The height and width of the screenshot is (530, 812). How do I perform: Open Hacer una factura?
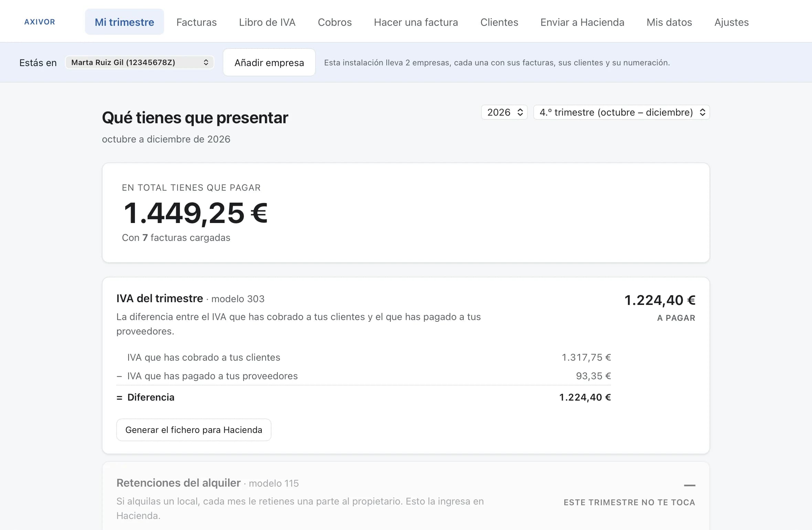[416, 22]
